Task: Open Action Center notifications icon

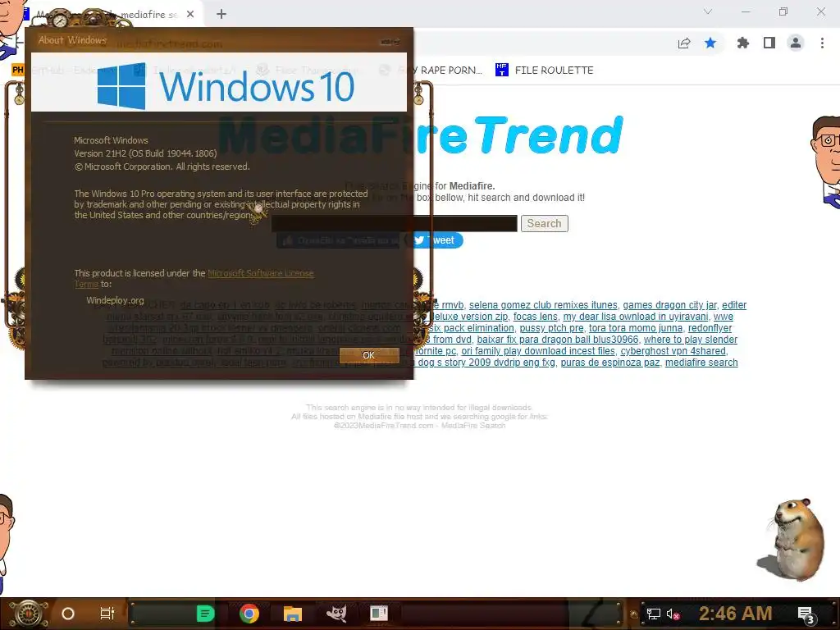Action: (806, 614)
